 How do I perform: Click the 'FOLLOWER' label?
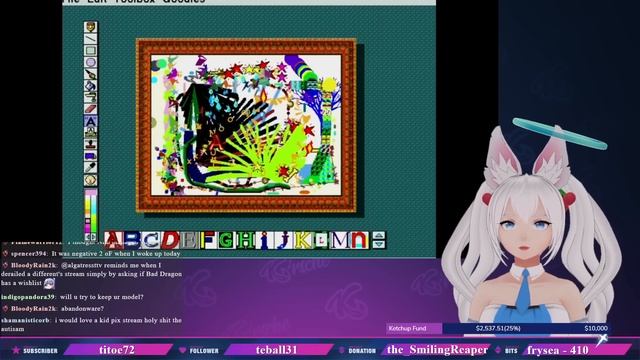coord(204,351)
